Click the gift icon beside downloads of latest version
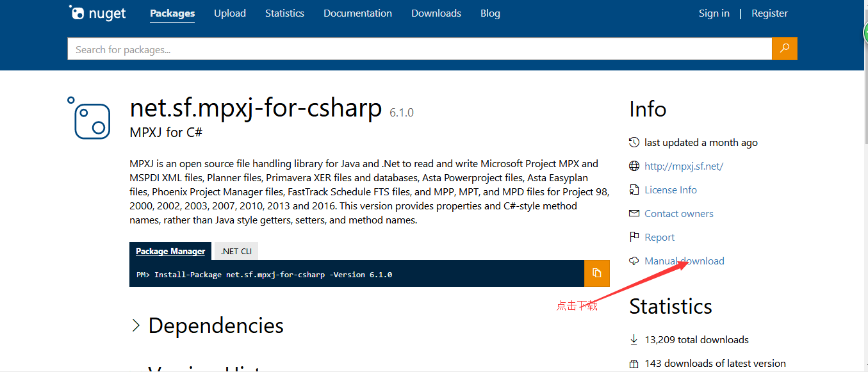 coord(634,364)
